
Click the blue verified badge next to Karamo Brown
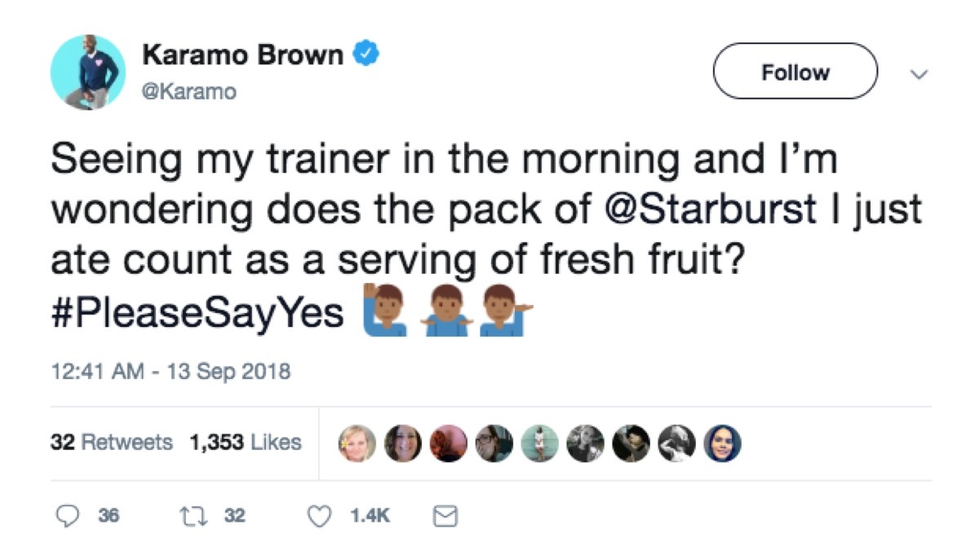click(x=364, y=52)
